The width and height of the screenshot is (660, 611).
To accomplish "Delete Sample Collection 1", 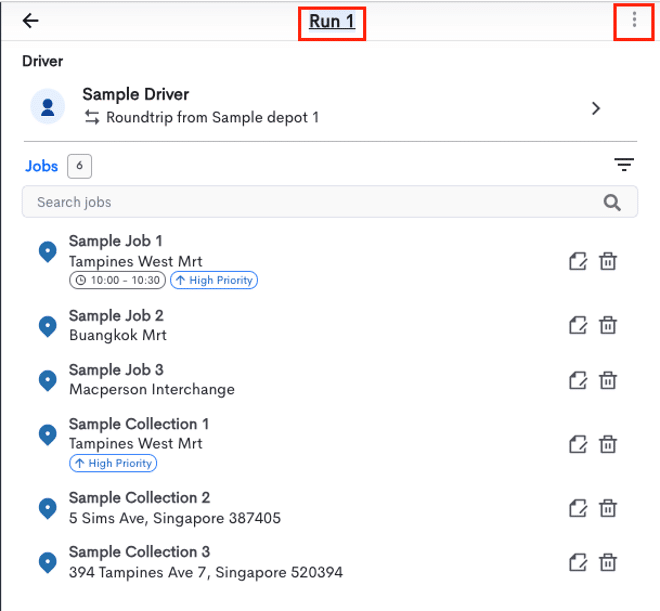I will (608, 444).
